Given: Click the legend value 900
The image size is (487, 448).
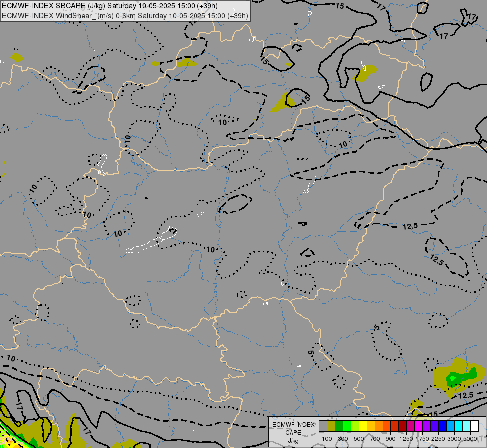Looking at the screenshot, I should (x=390, y=439).
